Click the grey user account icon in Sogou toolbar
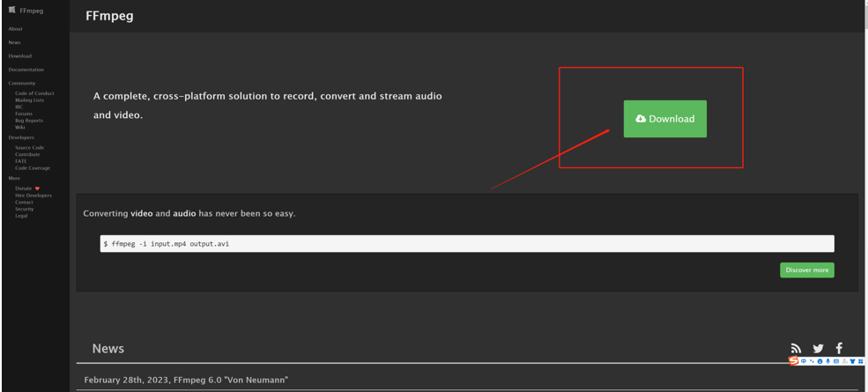Viewport: 868px width, 392px height. coord(844,361)
